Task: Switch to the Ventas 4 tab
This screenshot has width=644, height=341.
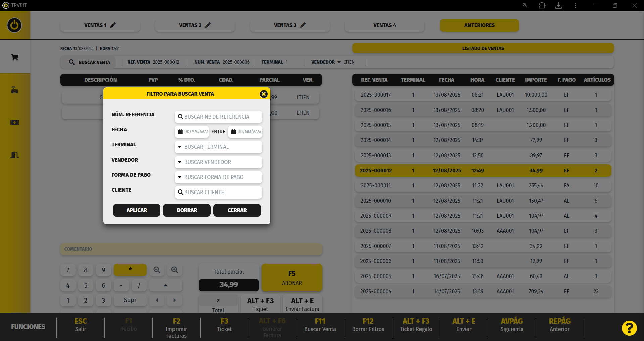Action: 384,25
